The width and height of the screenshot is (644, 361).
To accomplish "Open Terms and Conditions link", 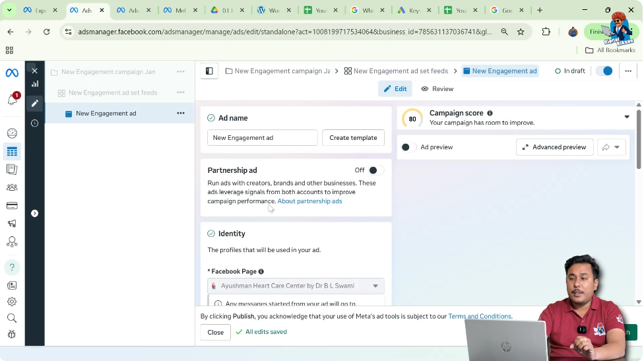I will tap(480, 316).
